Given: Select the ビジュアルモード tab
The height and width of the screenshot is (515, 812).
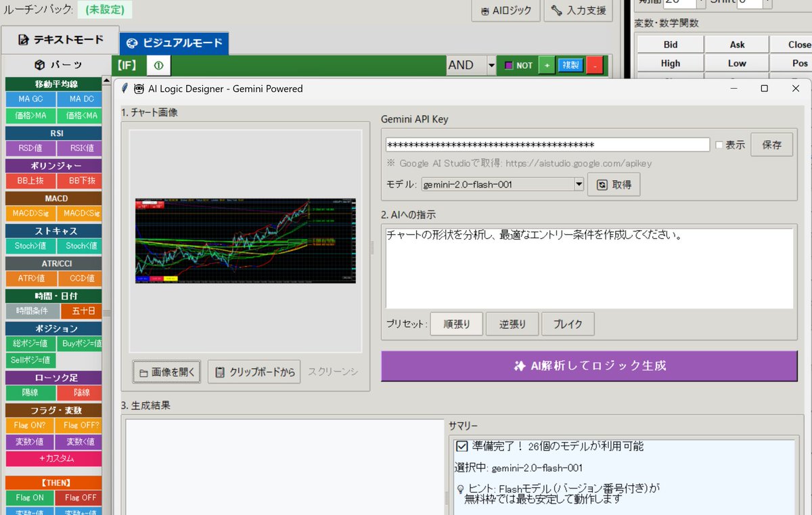Looking at the screenshot, I should (x=174, y=43).
